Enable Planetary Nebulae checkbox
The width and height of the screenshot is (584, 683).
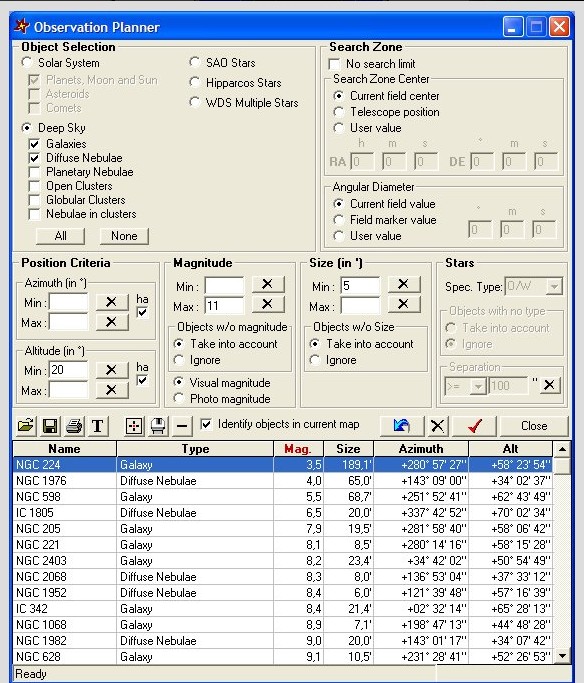[x=34, y=172]
